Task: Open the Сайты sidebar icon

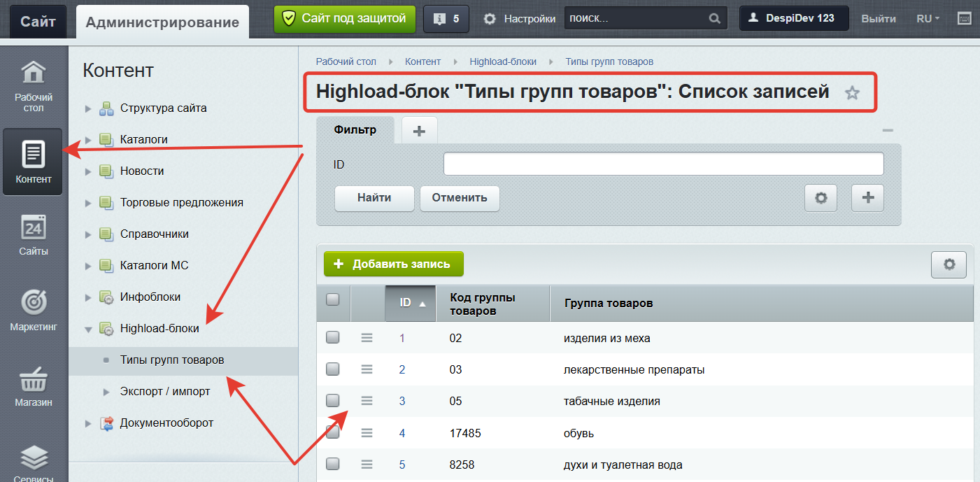Action: point(34,236)
